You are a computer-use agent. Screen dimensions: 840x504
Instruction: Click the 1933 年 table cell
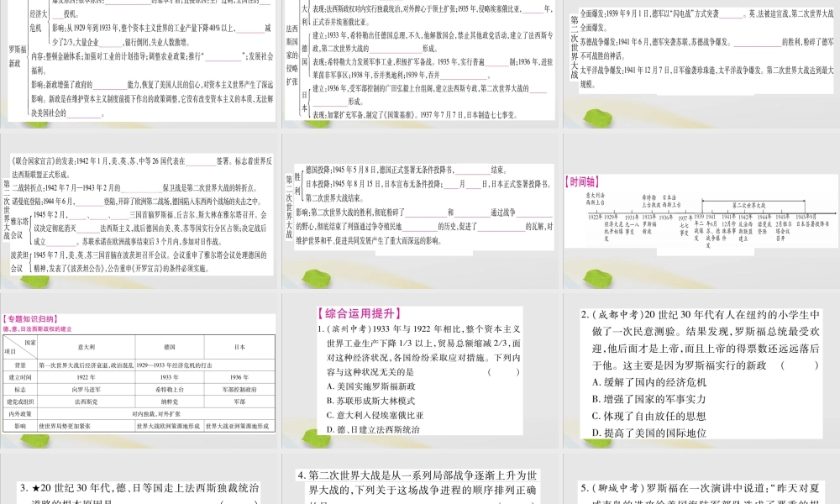tap(170, 377)
